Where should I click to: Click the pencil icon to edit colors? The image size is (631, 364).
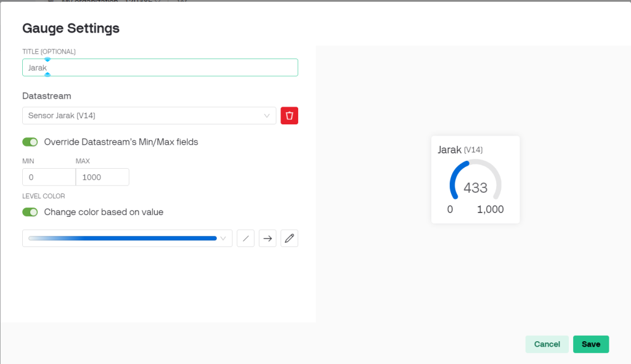289,238
